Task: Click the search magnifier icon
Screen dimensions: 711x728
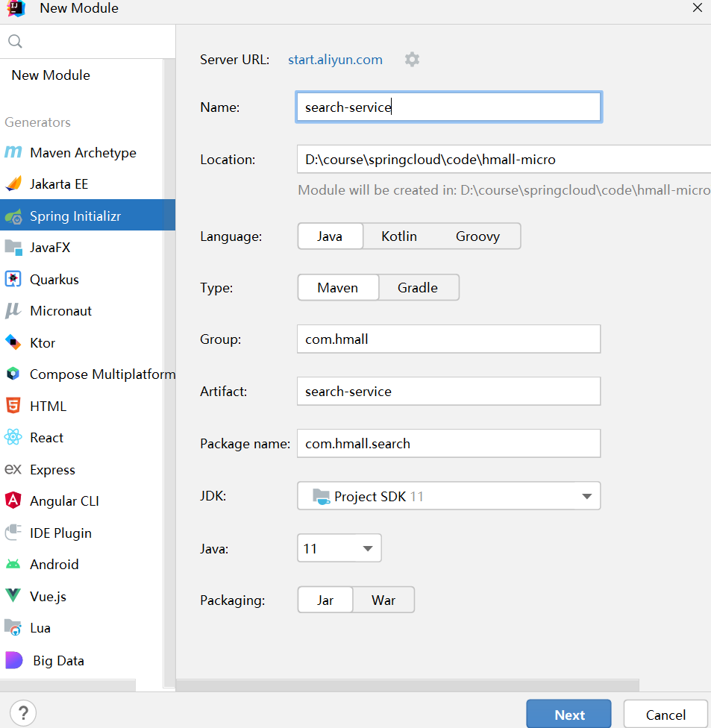Action: pyautogui.click(x=15, y=41)
